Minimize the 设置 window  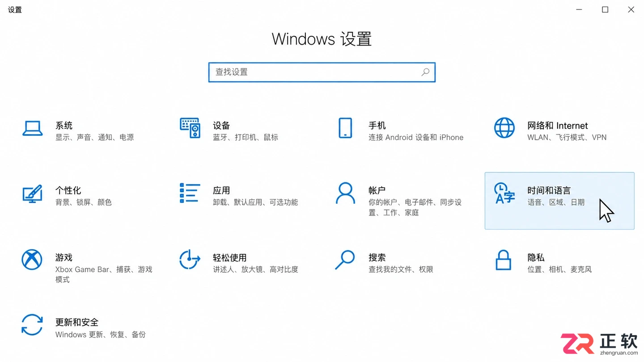tap(579, 9)
